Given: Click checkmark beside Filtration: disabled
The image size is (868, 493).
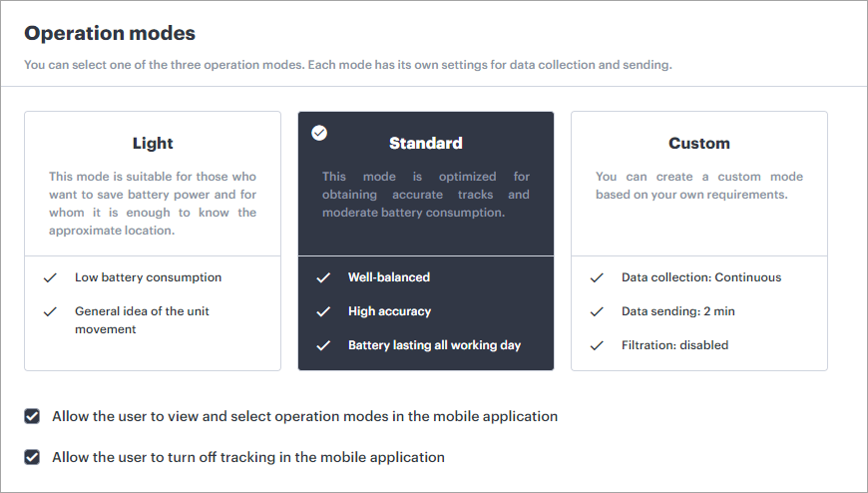Looking at the screenshot, I should coord(597,345).
